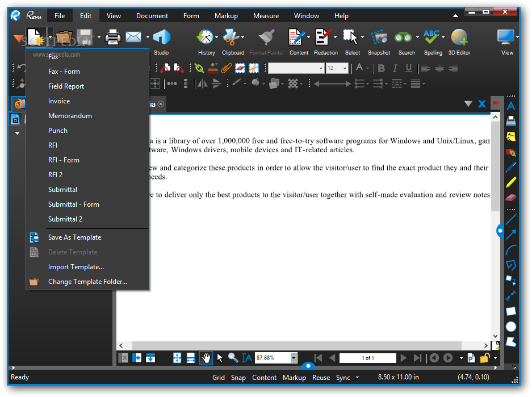Viewport: 532px width, 397px height.
Task: Open the document tab list triangle
Action: click(468, 104)
